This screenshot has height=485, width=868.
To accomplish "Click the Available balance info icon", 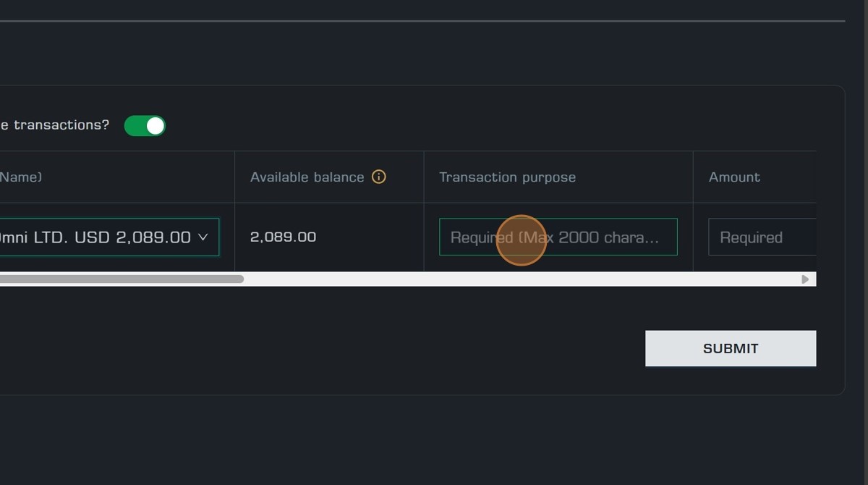I will [x=378, y=177].
